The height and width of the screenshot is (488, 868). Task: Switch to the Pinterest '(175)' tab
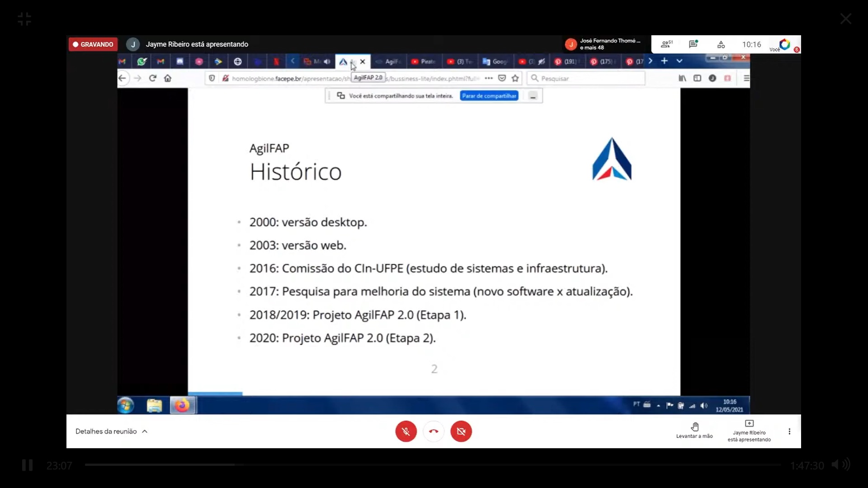[603, 61]
